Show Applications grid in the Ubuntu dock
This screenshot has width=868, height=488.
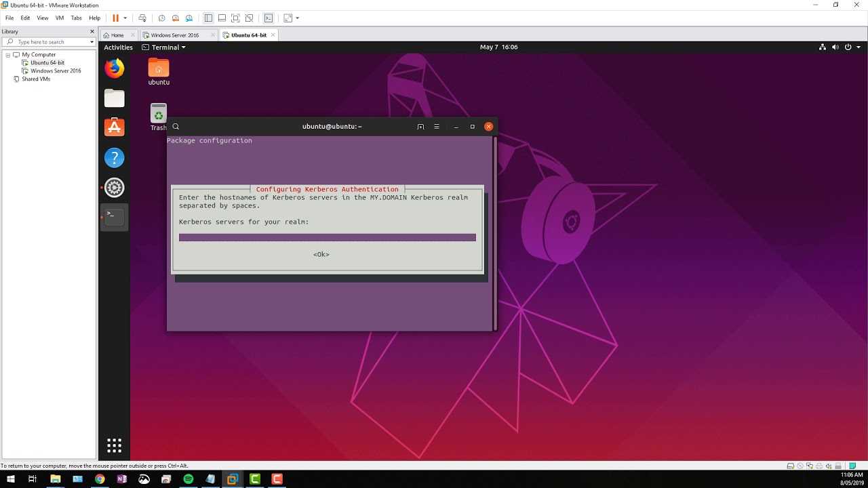point(114,445)
